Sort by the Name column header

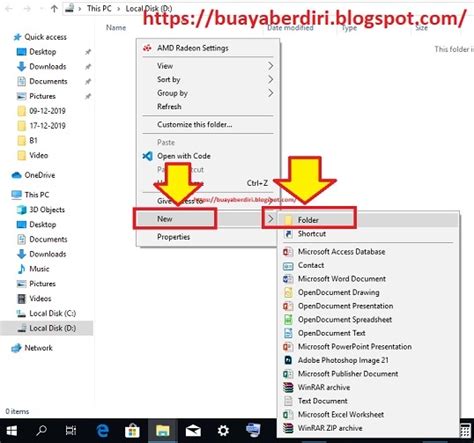click(116, 28)
